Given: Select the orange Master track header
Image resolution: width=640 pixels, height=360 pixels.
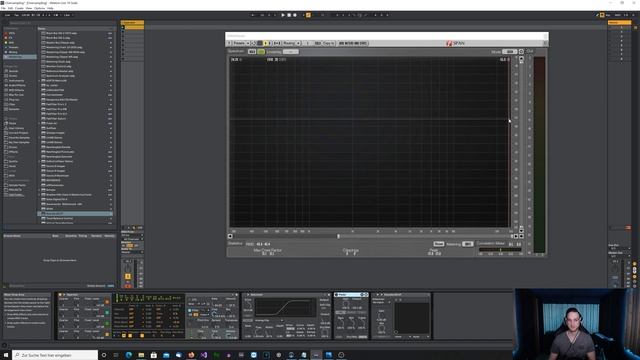Looking at the screenshot, I should 620,23.
